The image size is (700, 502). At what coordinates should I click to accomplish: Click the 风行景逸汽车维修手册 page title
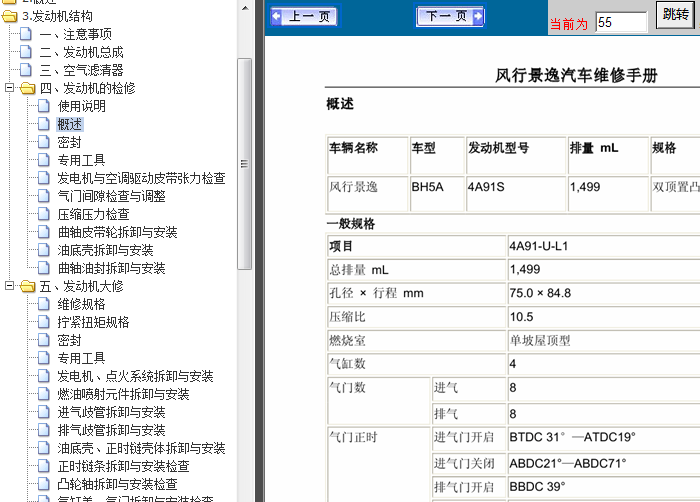(576, 75)
